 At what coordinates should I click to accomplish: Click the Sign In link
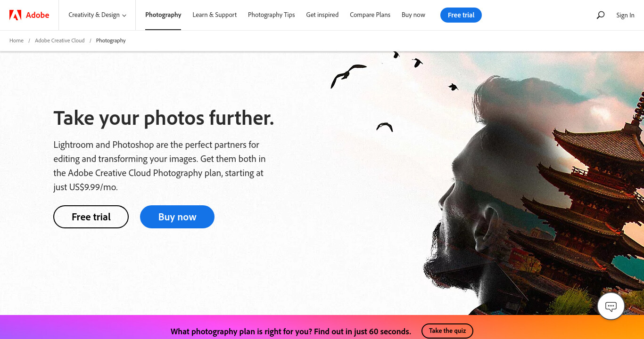point(625,15)
